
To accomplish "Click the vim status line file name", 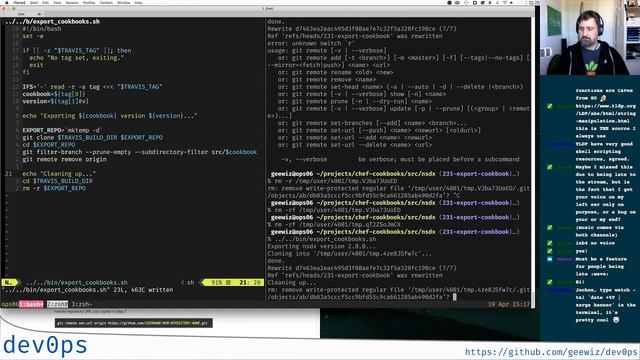I will [x=77, y=282].
